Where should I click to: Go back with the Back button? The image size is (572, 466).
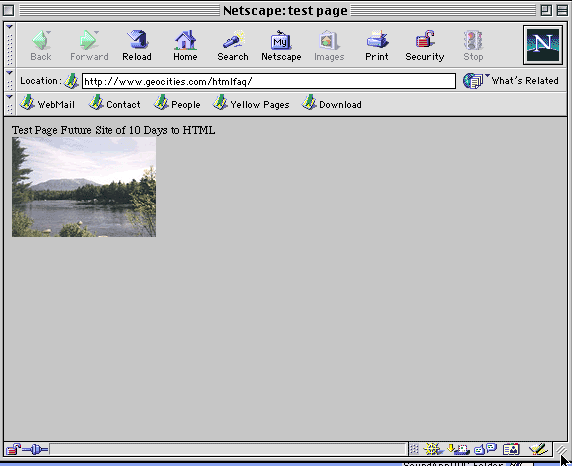[x=40, y=46]
